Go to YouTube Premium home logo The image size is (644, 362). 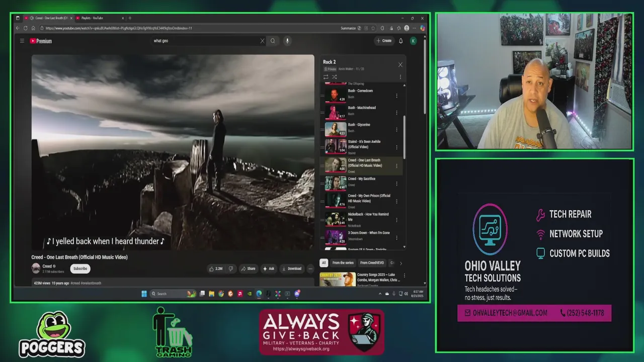(41, 41)
